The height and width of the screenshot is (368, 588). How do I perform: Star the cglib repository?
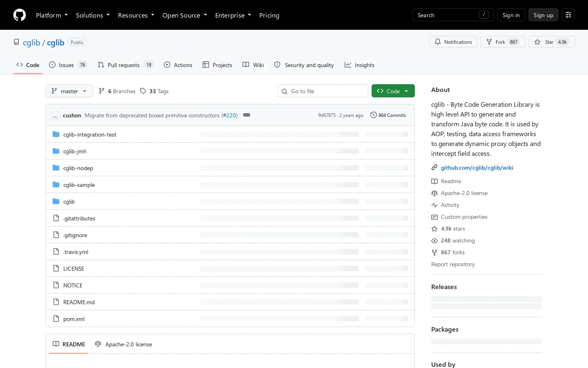tap(552, 42)
